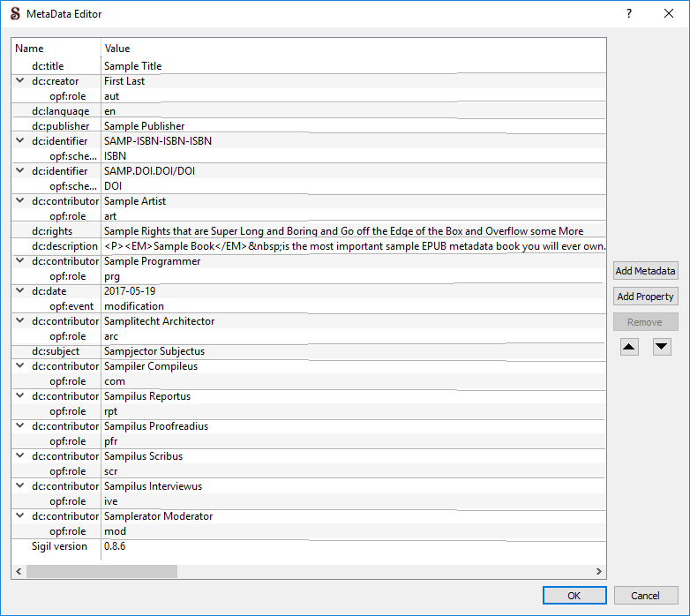Screen dimensions: 690x616
Task: Click the horizontal scrollbar left arrow
Action: click(x=19, y=572)
